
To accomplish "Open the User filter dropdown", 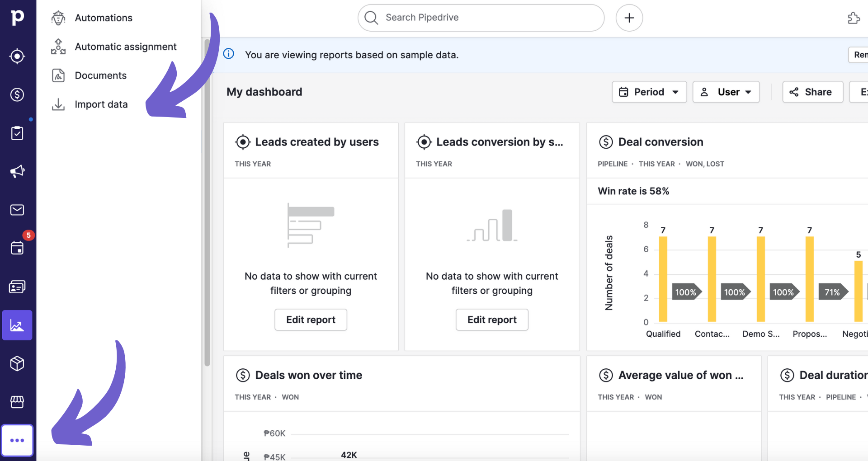I will point(726,92).
